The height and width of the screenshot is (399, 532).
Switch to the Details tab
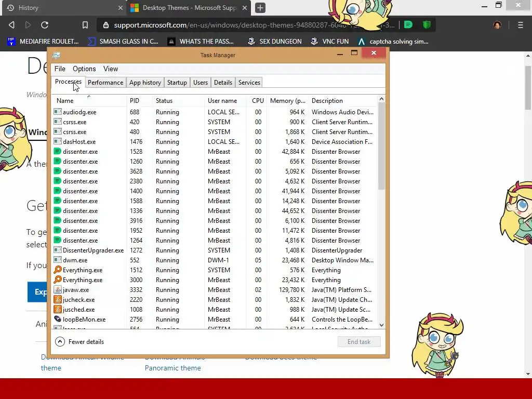[223, 83]
